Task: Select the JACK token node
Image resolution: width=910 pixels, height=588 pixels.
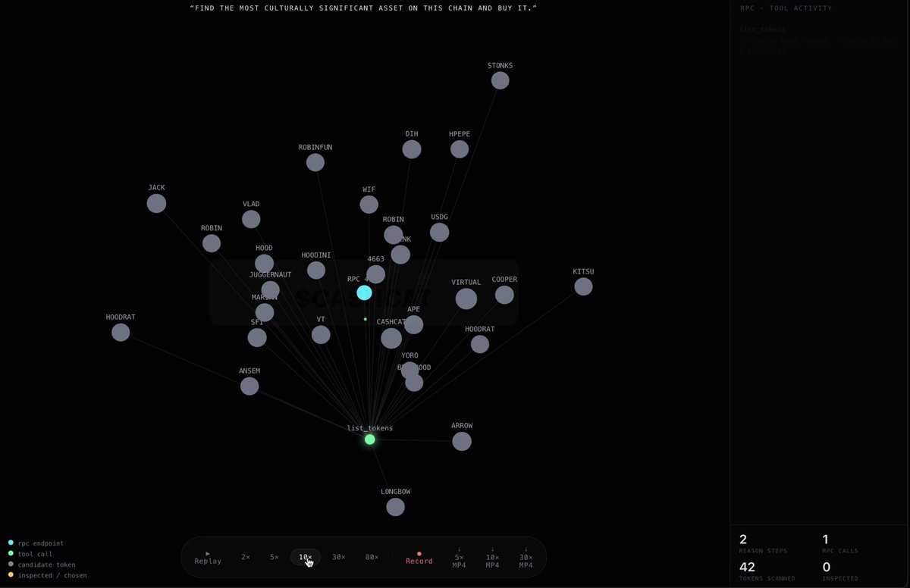Action: tap(156, 203)
